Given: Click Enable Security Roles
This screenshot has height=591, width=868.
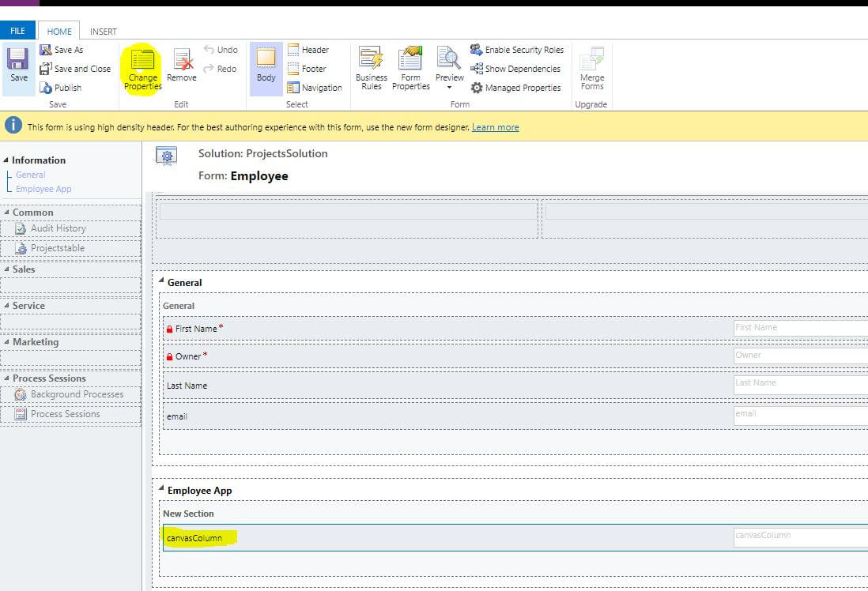Looking at the screenshot, I should click(517, 50).
